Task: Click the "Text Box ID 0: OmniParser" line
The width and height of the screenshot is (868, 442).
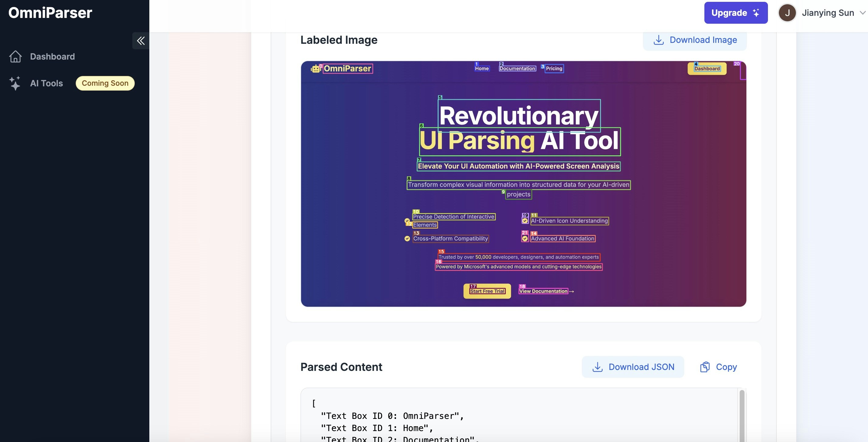Action: coord(392,416)
